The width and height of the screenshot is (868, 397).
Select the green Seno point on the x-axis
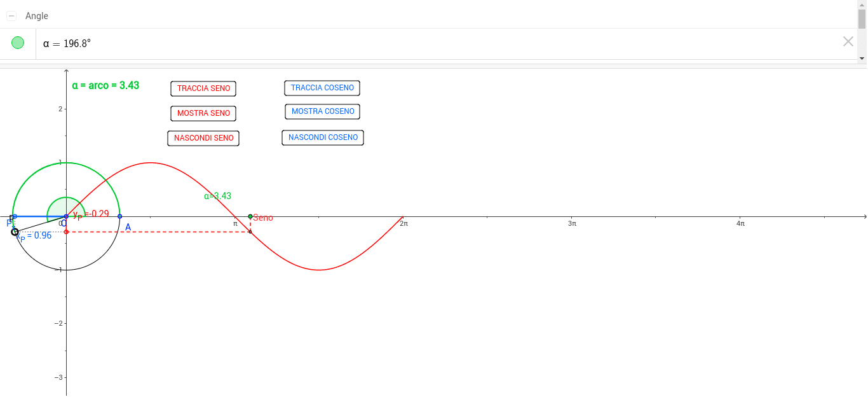(250, 216)
